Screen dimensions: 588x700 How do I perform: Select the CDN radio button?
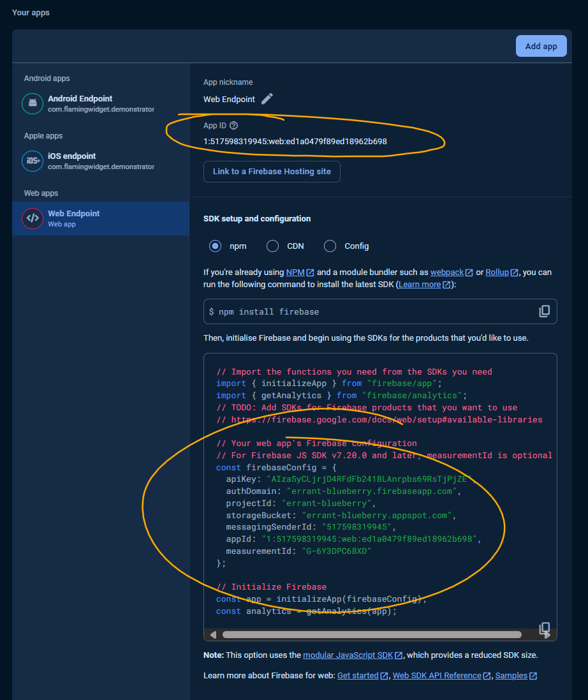(272, 246)
